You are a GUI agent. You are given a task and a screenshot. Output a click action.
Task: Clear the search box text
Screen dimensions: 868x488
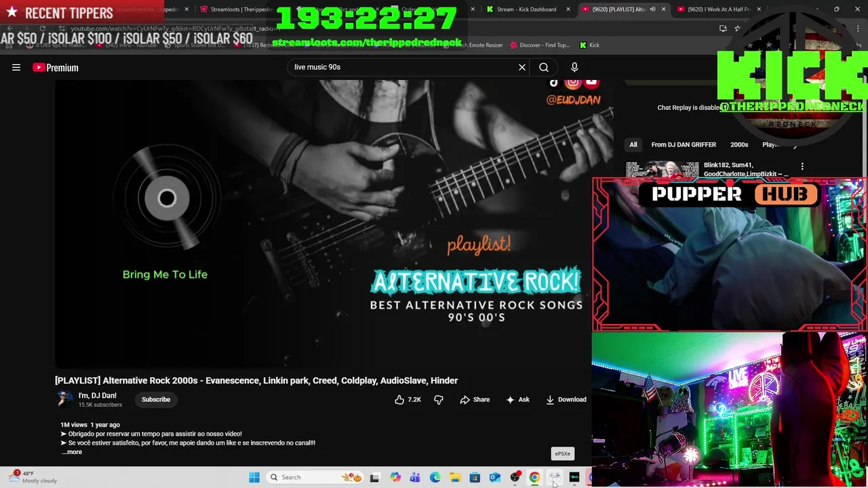click(x=522, y=67)
